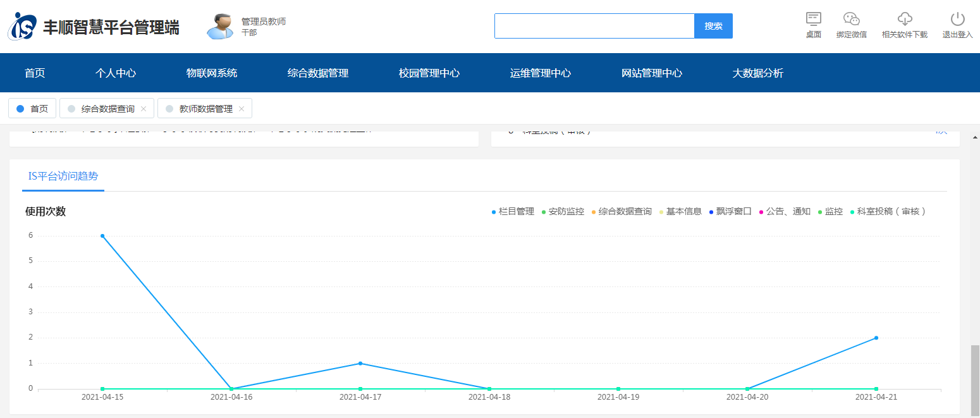Open the 物联网系统 menu
The height and width of the screenshot is (418, 980).
212,73
